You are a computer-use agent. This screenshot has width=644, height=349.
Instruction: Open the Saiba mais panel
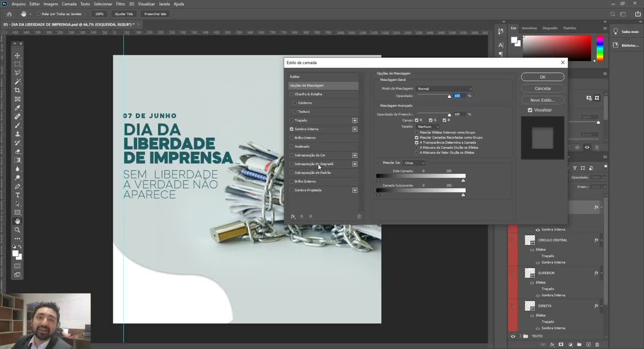(626, 32)
